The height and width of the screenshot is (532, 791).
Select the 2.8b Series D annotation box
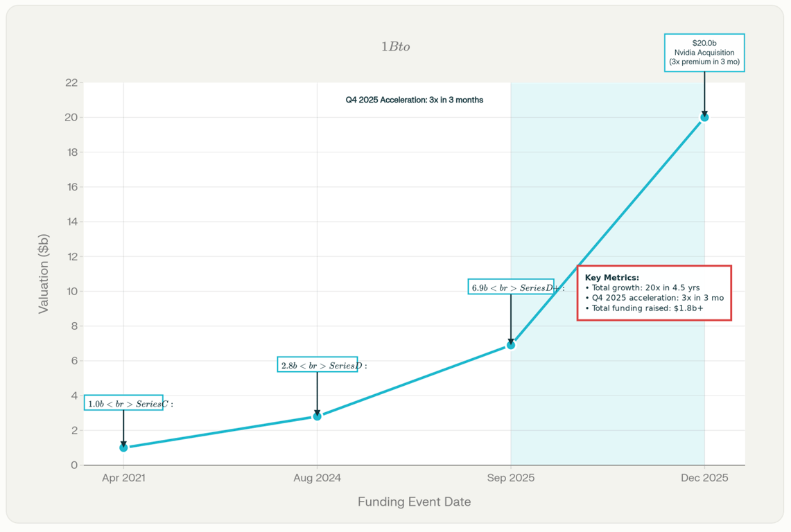click(x=318, y=365)
